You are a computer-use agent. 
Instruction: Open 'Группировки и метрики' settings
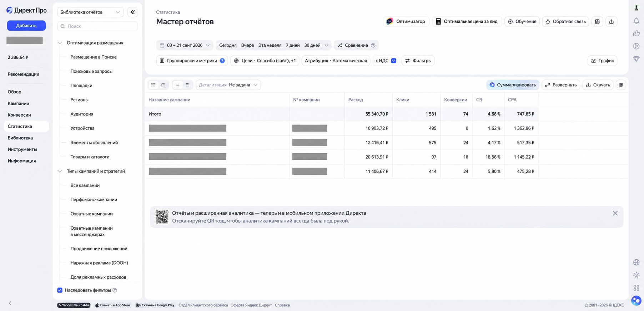[x=192, y=61]
